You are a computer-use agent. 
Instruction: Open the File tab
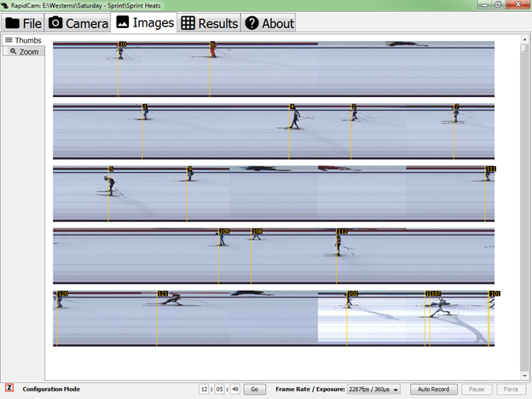coord(23,23)
